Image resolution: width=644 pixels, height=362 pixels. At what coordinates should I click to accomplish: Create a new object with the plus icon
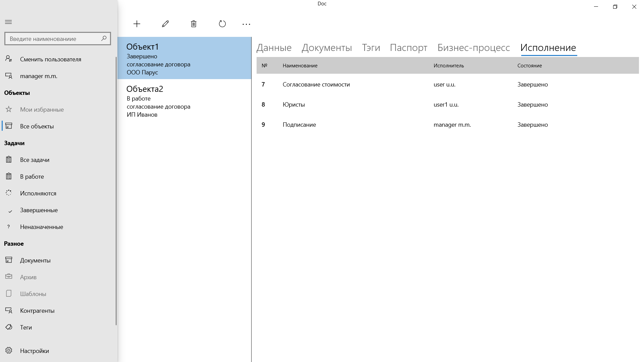click(x=137, y=24)
